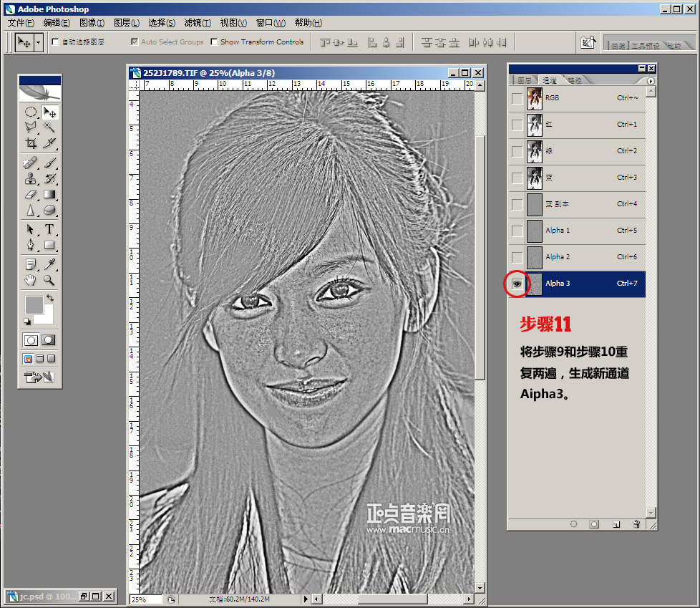This screenshot has width=700, height=608.
Task: Select the Crop tool
Action: click(30, 143)
